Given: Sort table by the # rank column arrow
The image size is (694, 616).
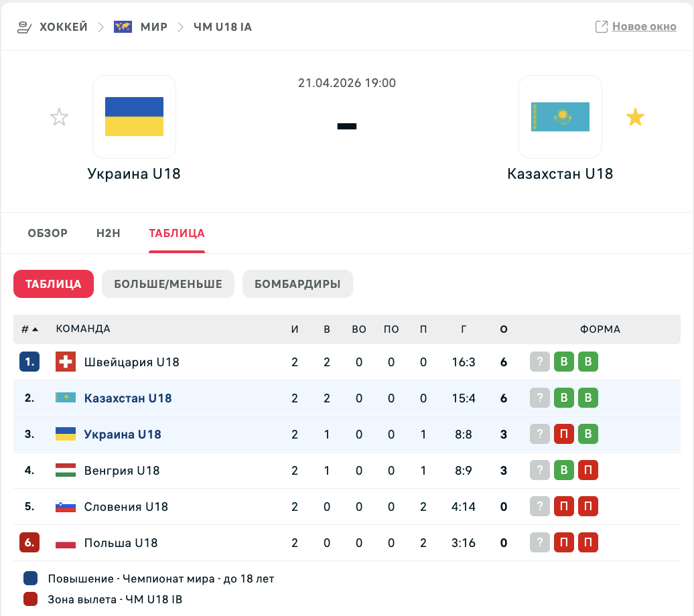Looking at the screenshot, I should coord(35,329).
